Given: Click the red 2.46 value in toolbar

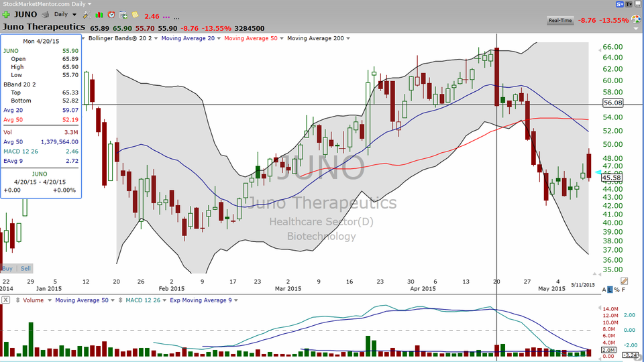Looking at the screenshot, I should click(152, 16).
